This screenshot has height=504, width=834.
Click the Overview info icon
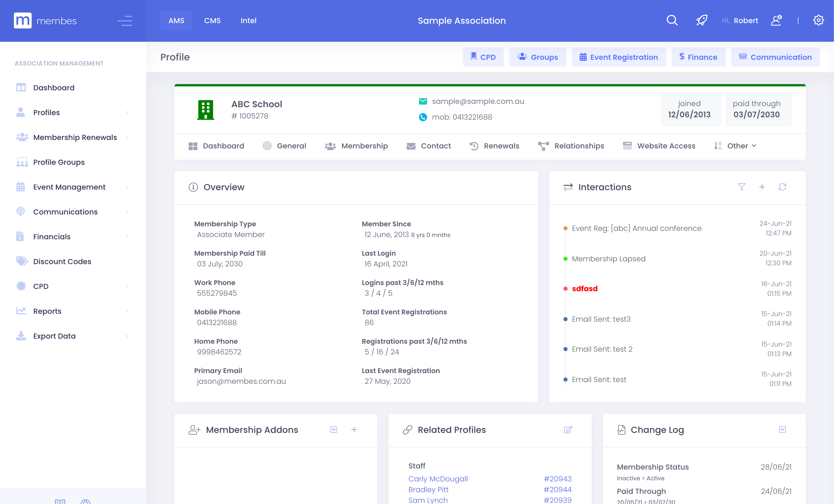point(193,187)
